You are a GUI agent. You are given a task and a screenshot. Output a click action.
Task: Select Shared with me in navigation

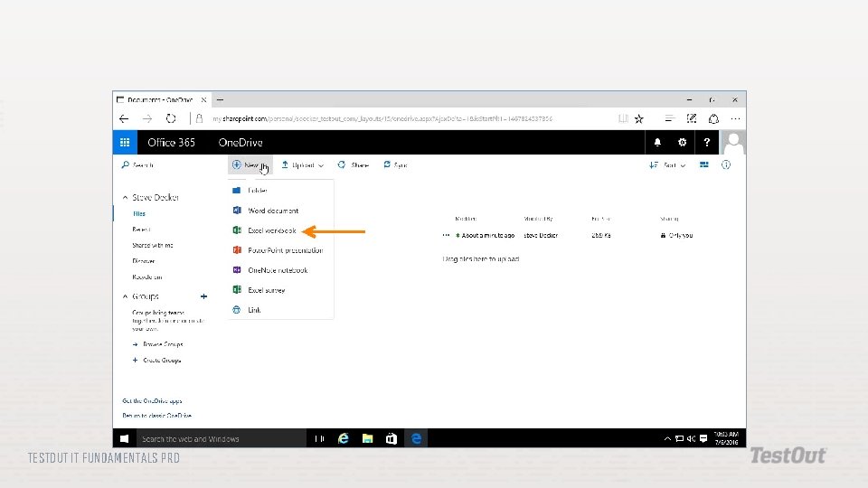point(152,245)
